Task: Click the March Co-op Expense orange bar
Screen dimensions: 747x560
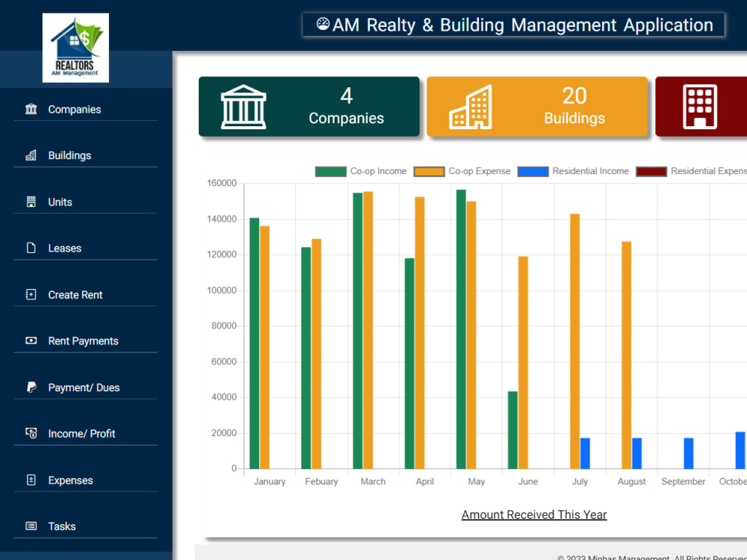Action: tap(368, 331)
